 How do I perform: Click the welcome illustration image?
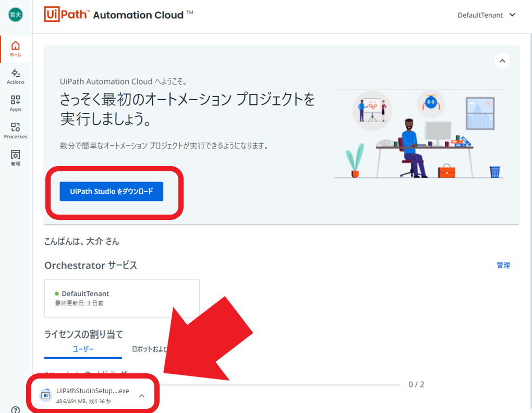[419, 134]
